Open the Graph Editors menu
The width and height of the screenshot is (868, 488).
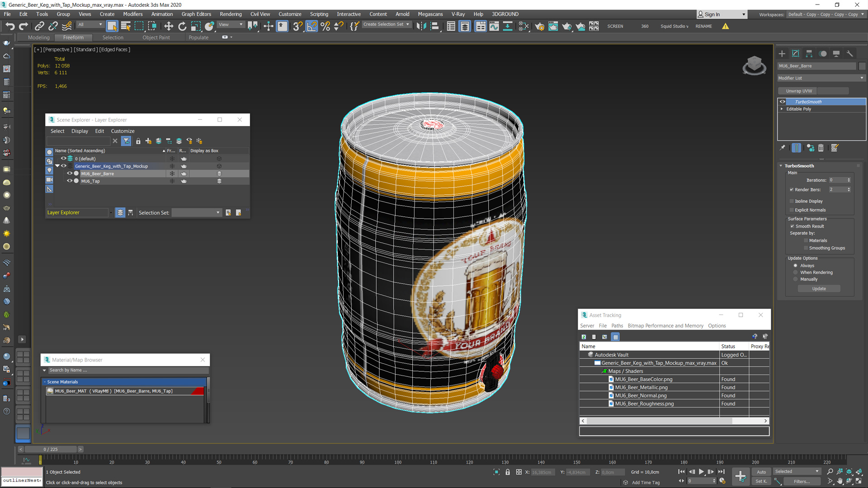pyautogui.click(x=196, y=14)
